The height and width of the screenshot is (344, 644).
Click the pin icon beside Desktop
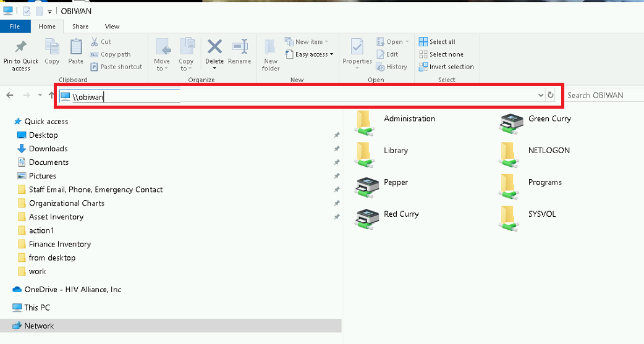point(337,135)
